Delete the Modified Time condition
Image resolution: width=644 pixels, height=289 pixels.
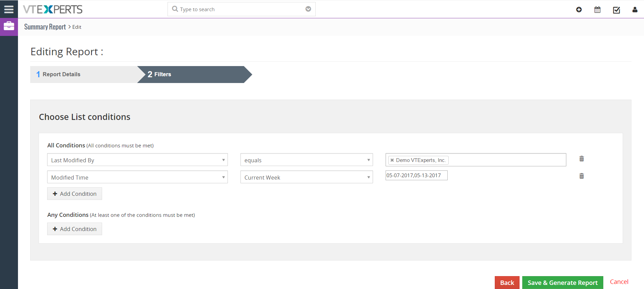click(x=582, y=176)
